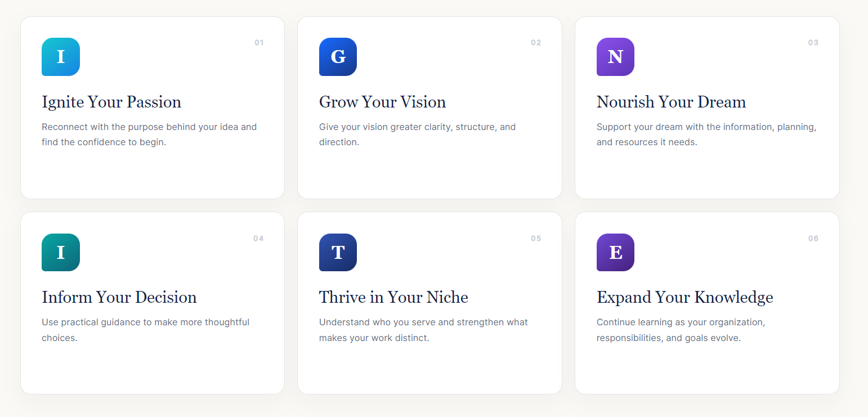Image resolution: width=868 pixels, height=417 pixels.
Task: Open the Grow Your Vision heading
Action: pos(382,102)
